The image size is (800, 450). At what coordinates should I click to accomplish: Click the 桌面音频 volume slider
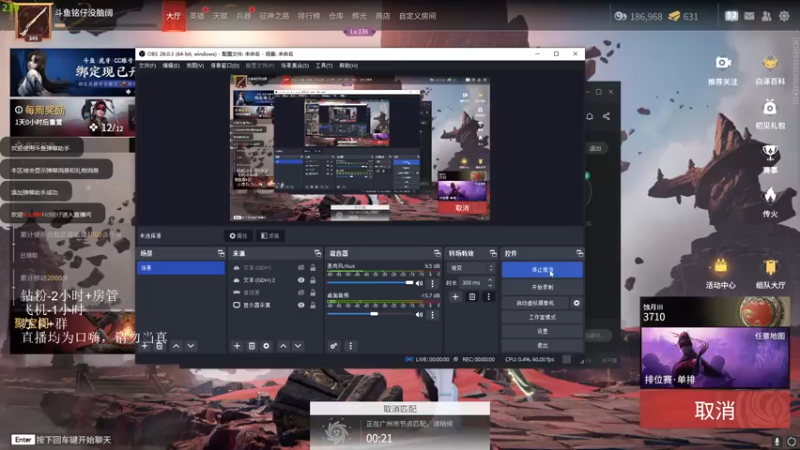[370, 314]
